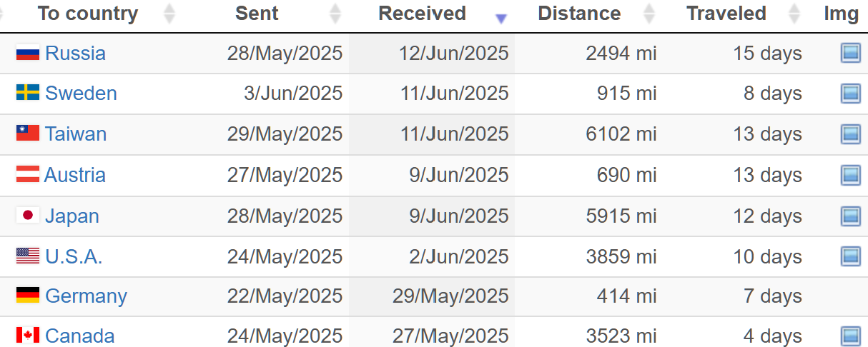
Task: View postcard image for Taiwan row
Action: [850, 134]
